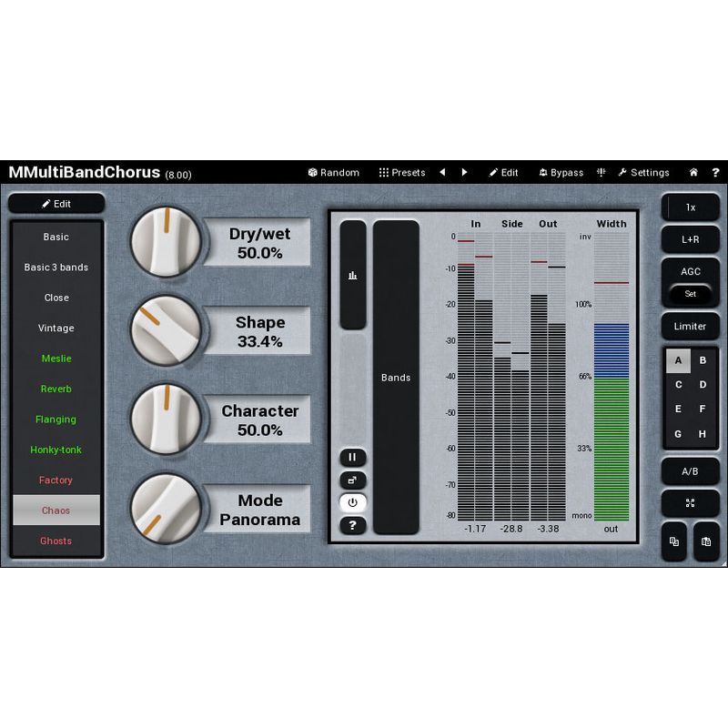Select the Chaos preset

click(56, 511)
